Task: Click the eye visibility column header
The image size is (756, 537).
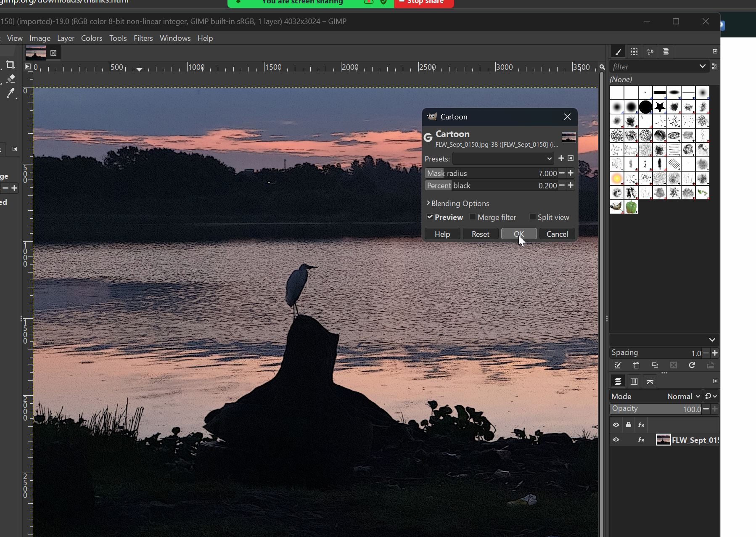Action: 616,425
